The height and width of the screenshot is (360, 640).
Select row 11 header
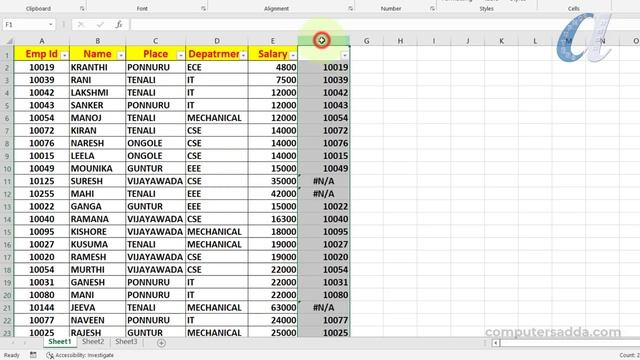pos(7,181)
